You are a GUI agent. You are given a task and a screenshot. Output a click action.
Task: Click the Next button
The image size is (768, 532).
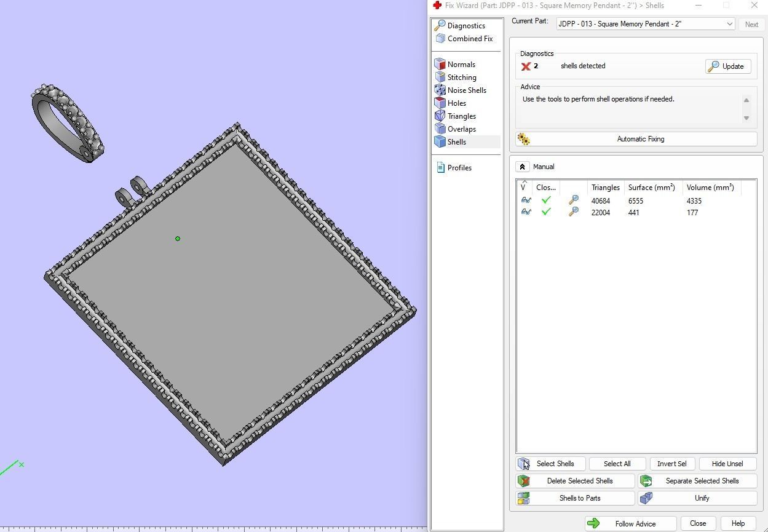click(751, 25)
